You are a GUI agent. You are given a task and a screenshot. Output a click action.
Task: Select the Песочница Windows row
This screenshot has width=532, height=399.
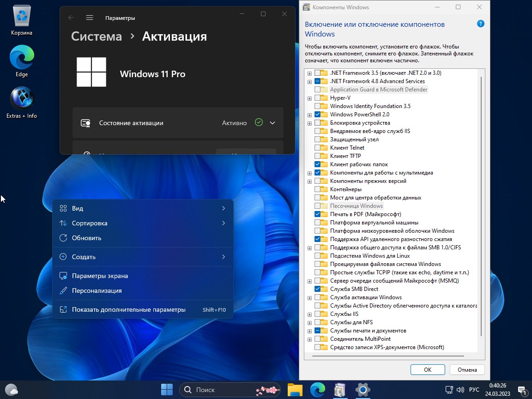pyautogui.click(x=356, y=206)
